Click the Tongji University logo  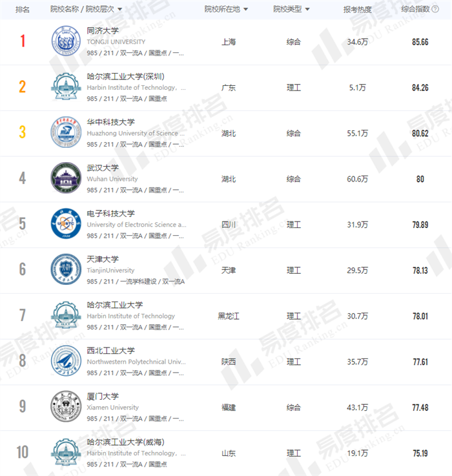(x=67, y=41)
